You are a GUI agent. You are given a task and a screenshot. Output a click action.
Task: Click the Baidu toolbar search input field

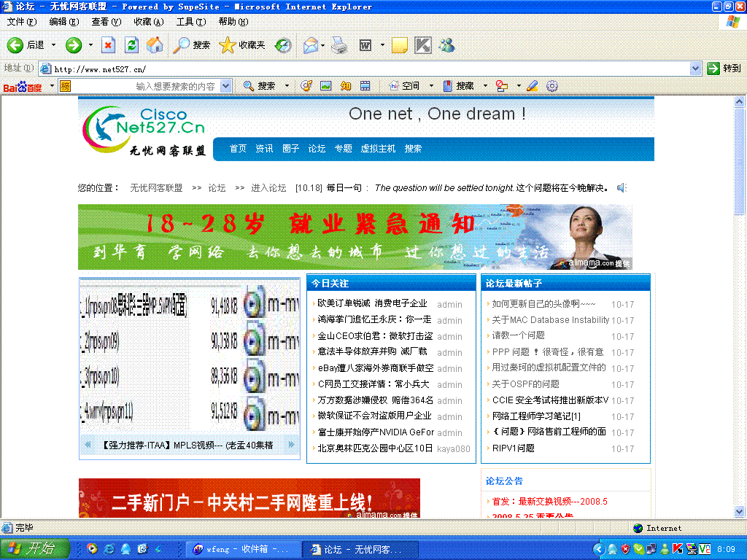click(x=145, y=86)
